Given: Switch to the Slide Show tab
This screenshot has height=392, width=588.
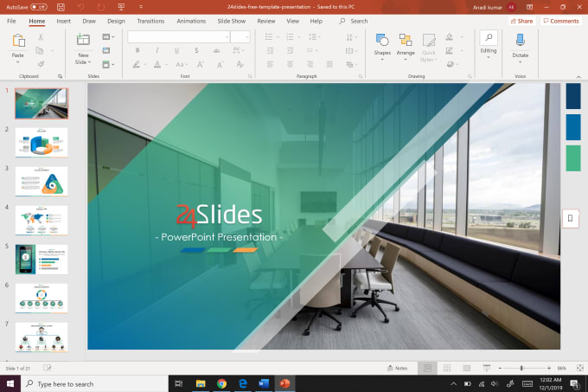Looking at the screenshot, I should coord(232,21).
